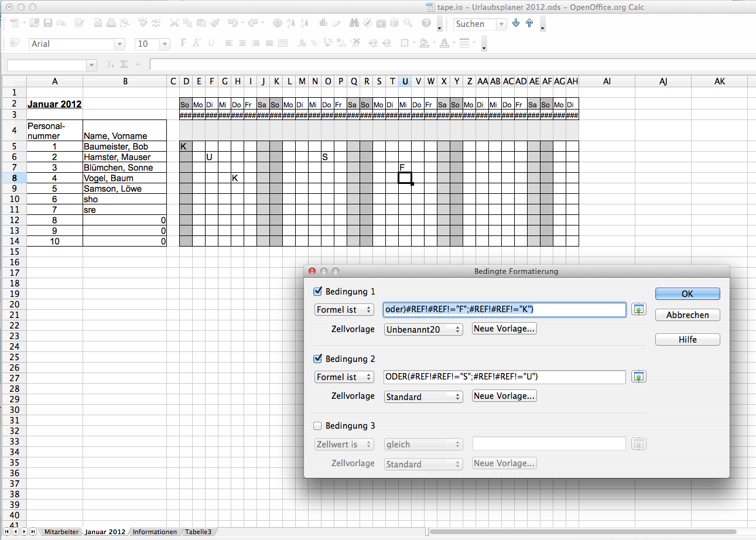Click in the Bedingung 2 formula field
This screenshot has width=756, height=540.
504,377
